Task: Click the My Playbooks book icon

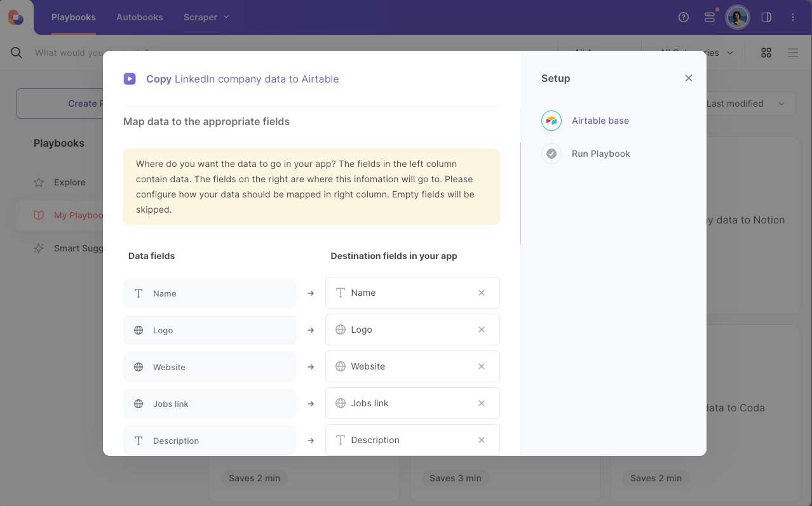Action: [x=39, y=215]
